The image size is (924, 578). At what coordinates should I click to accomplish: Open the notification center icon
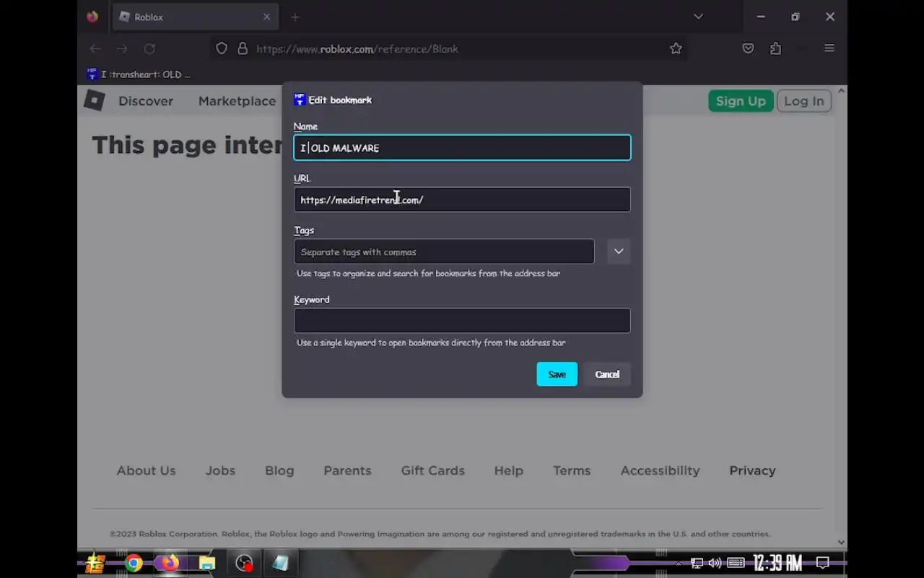(x=822, y=564)
